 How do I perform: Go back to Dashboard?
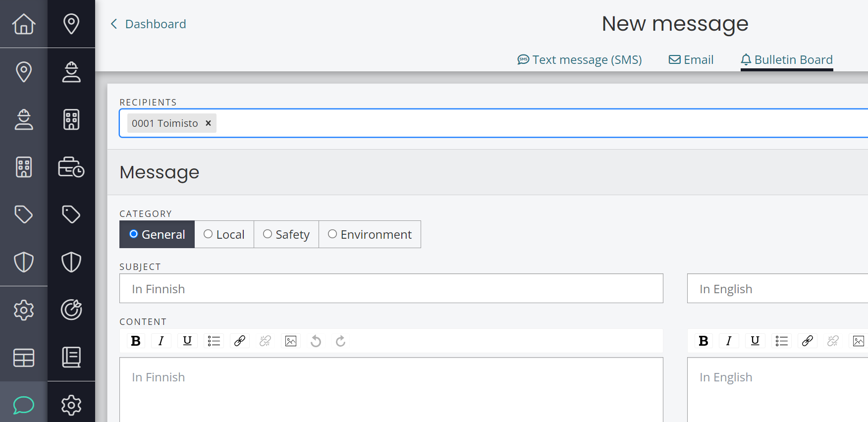[148, 24]
